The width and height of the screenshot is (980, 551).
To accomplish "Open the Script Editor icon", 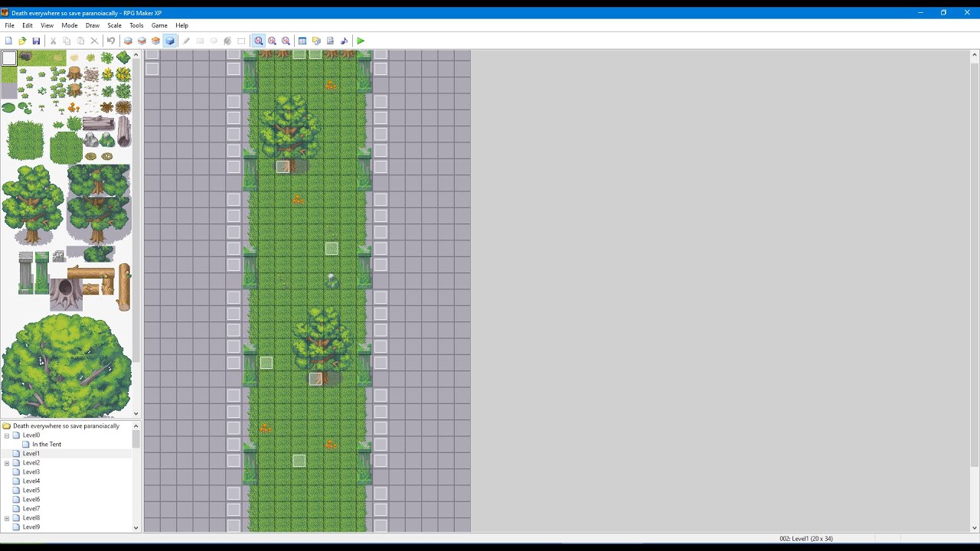I will 330,41.
